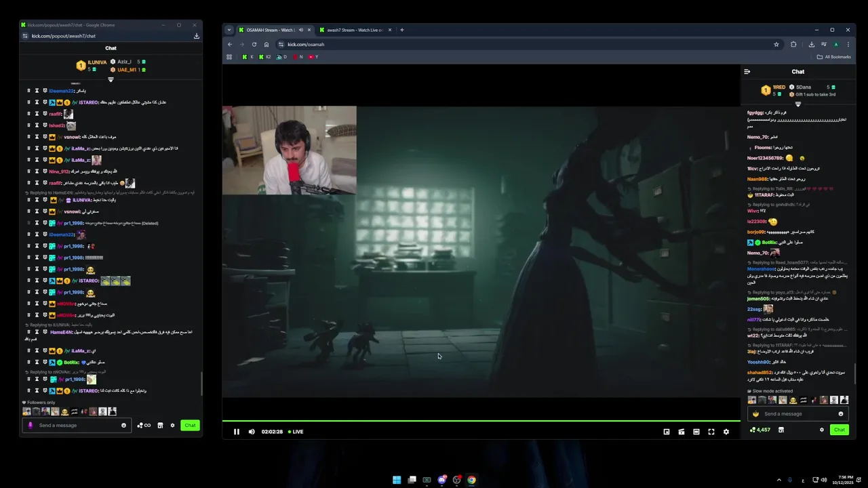Create a clip of the stream
The image size is (868, 488).
(682, 432)
